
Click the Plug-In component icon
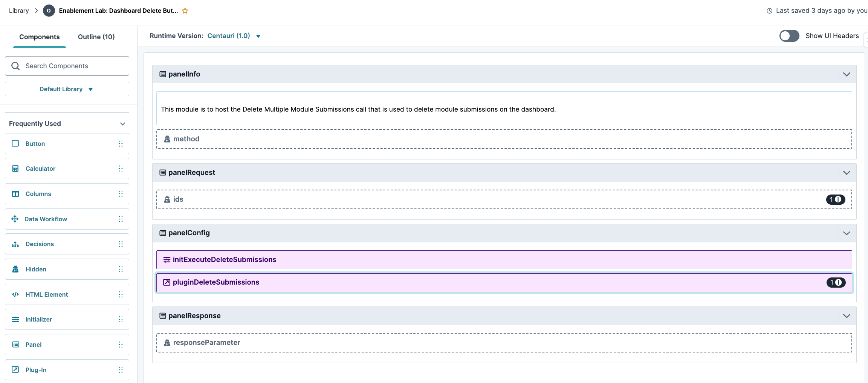point(15,369)
